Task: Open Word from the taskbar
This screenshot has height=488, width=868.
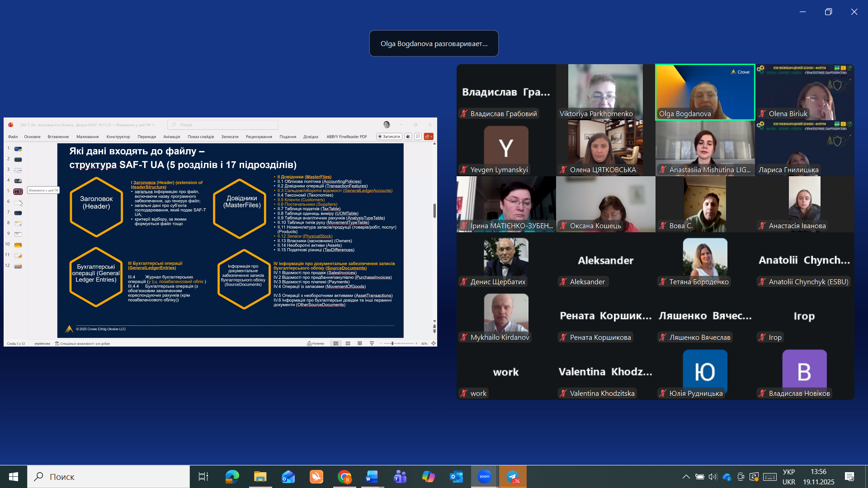Action: [372, 477]
